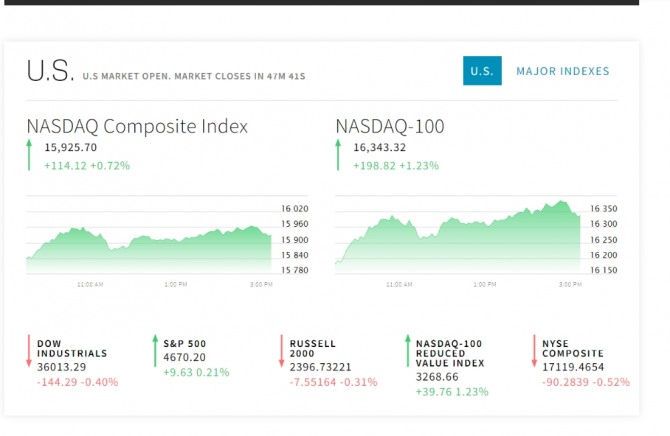Viewport: 670px width, 436px height.
Task: Click the green arrow by NASDAQ-100 Reduced Value
Action: tap(407, 351)
